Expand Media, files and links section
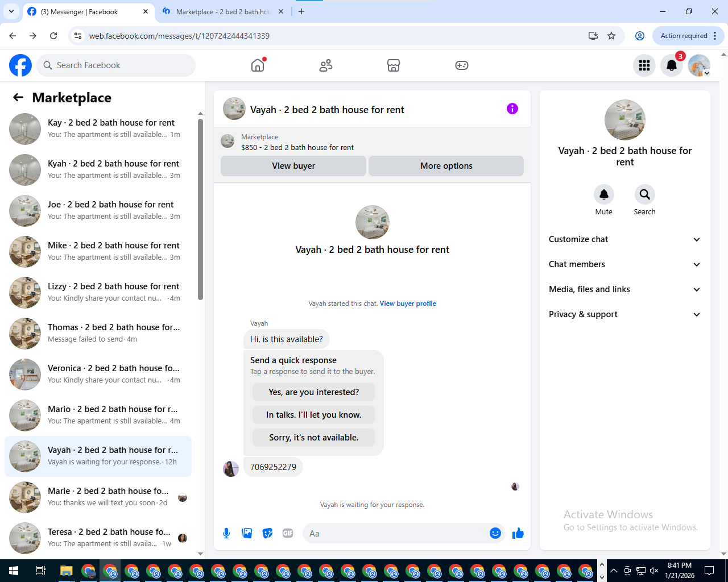728x582 pixels. (x=624, y=289)
